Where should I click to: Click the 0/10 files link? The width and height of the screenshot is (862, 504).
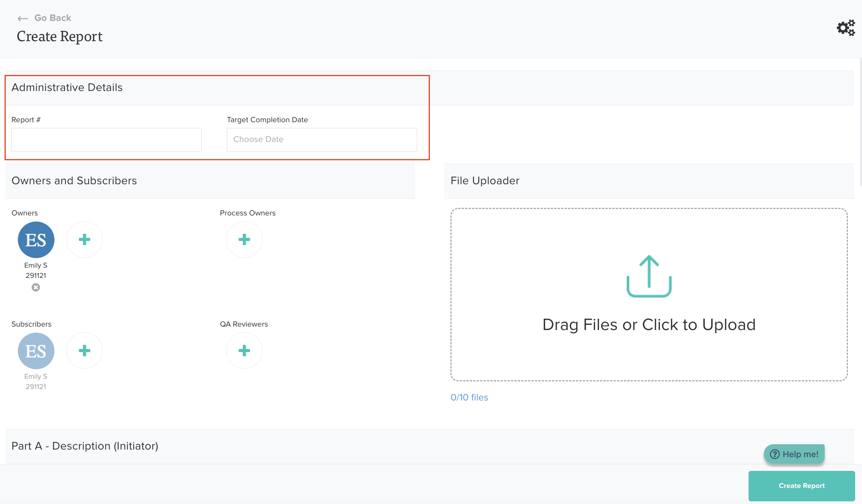[x=469, y=397]
